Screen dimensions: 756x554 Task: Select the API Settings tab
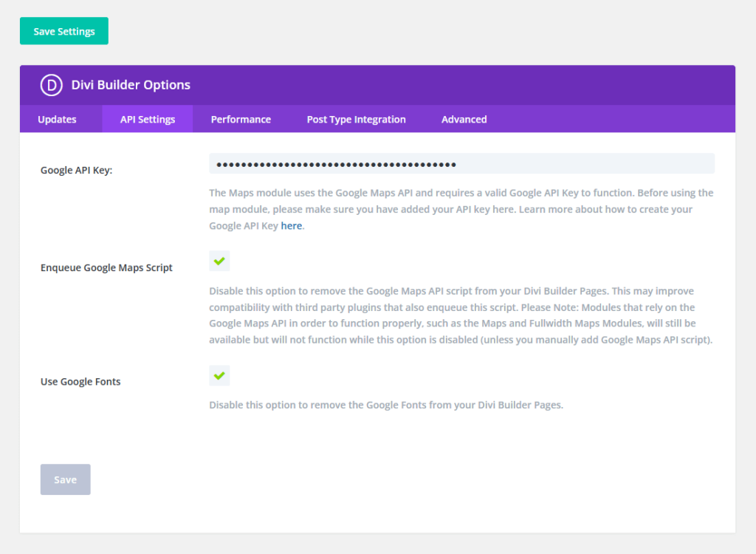pos(148,119)
